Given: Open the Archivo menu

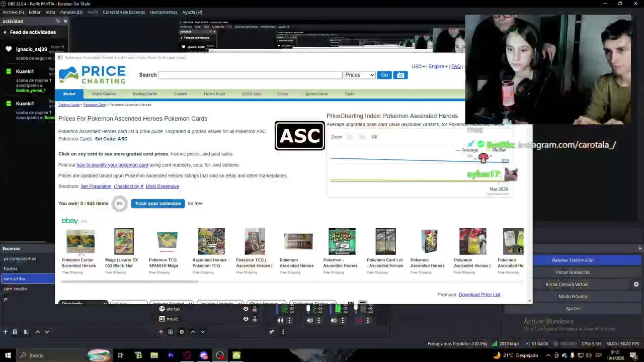Looking at the screenshot, I should tap(13, 12).
